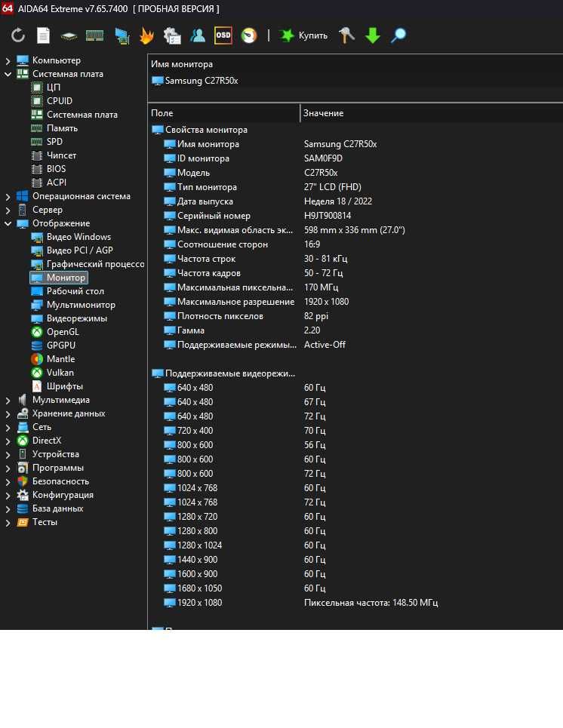Viewport: 563px width, 728px height.
Task: Click the magnifier search icon
Action: [x=398, y=35]
